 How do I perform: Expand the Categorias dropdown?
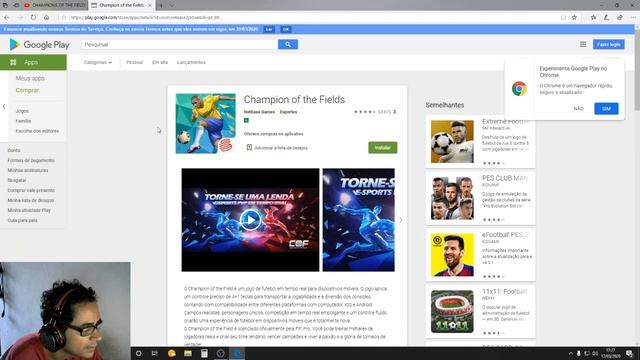[x=98, y=62]
